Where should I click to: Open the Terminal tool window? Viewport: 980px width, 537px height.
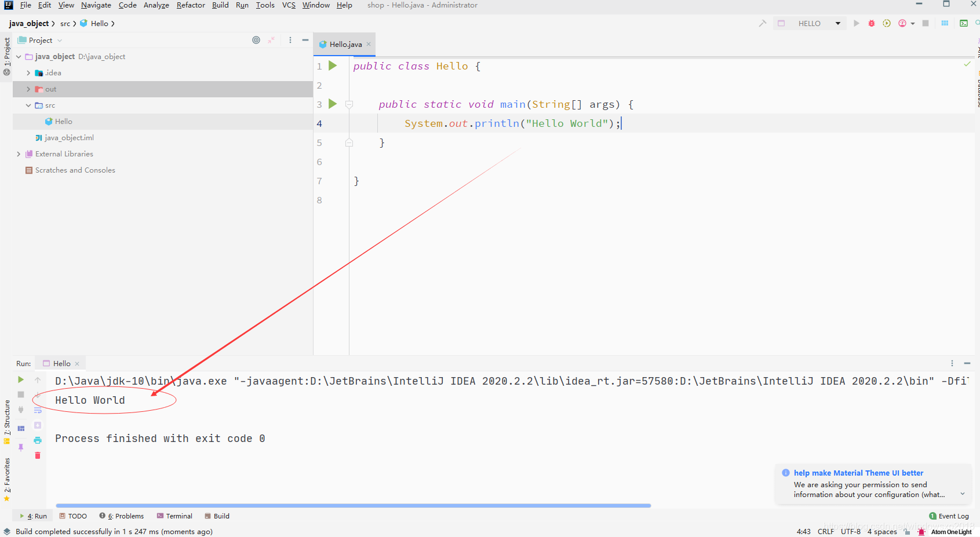[x=174, y=516]
